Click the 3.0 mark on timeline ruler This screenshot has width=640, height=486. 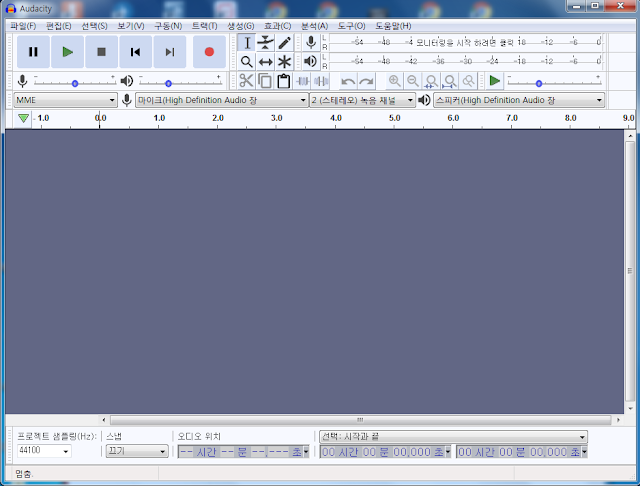pos(277,118)
